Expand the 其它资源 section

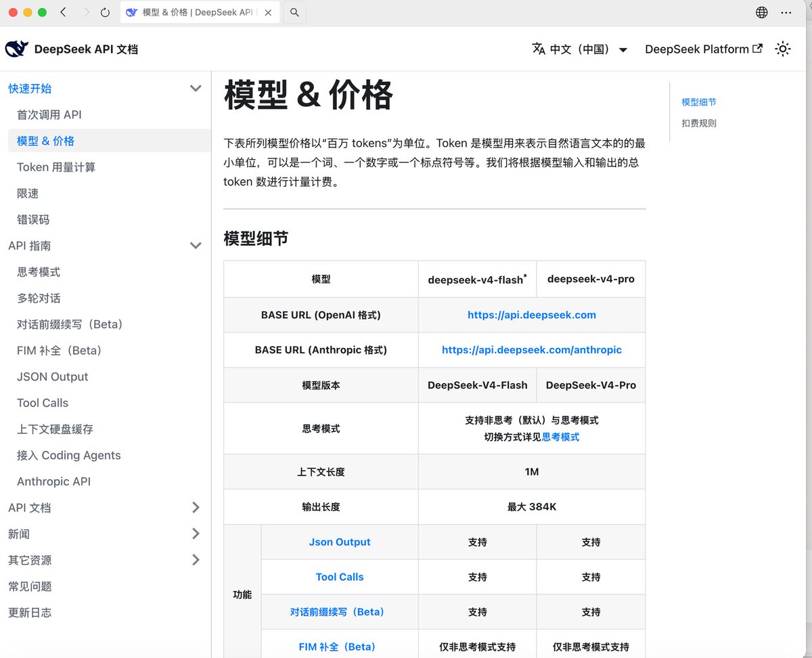[x=196, y=560]
